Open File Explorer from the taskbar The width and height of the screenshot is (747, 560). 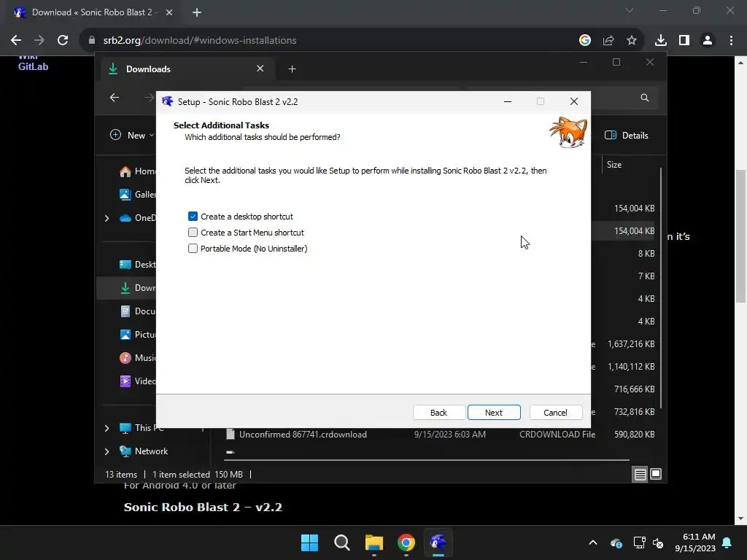[374, 542]
